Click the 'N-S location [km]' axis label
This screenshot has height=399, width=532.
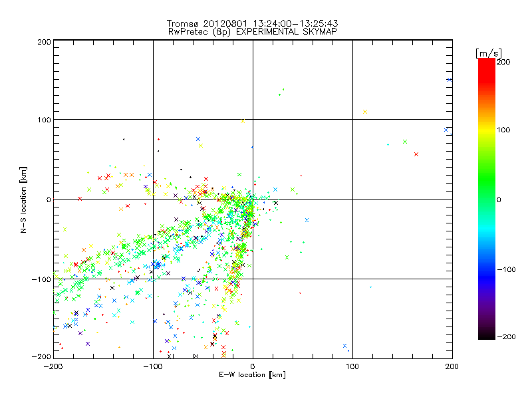tap(23, 199)
